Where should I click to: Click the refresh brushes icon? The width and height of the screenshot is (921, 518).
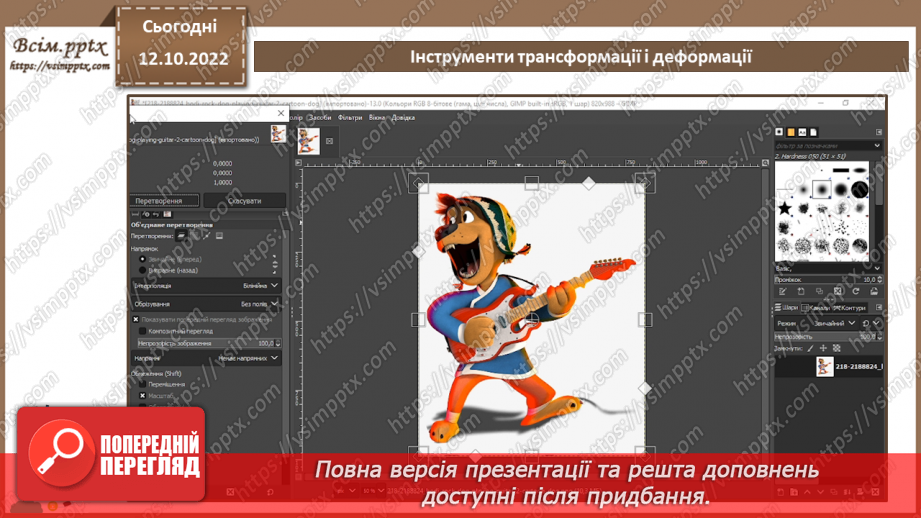pyautogui.click(x=855, y=291)
